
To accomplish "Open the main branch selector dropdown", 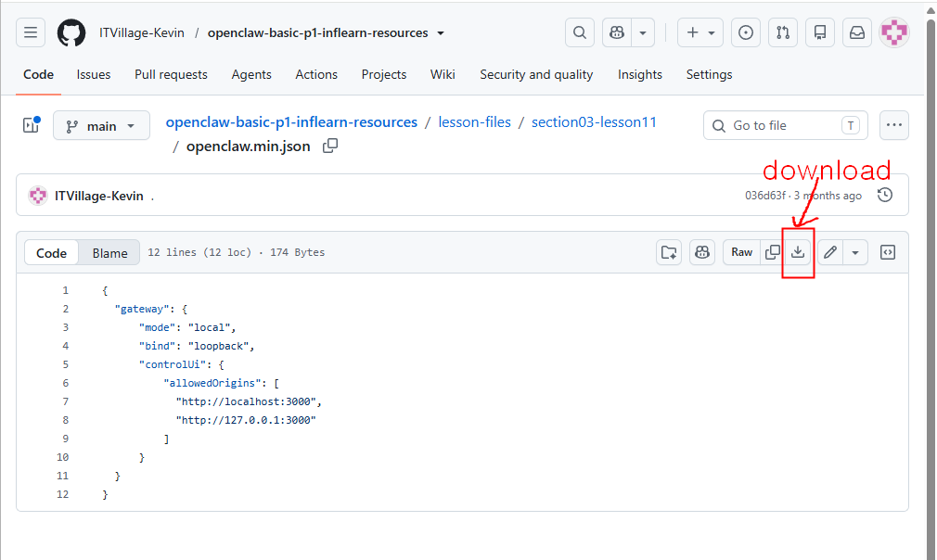I will click(101, 125).
